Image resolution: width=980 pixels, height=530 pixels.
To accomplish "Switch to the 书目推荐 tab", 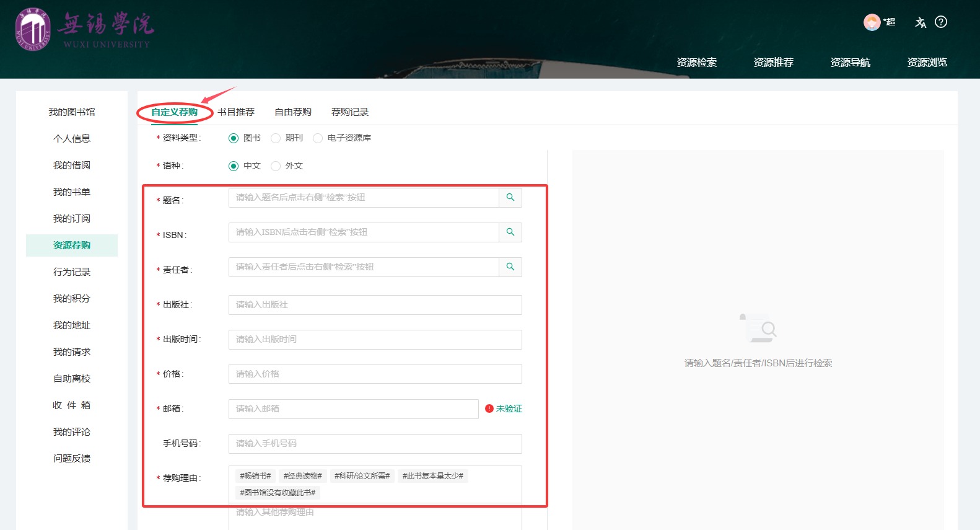I will point(236,112).
